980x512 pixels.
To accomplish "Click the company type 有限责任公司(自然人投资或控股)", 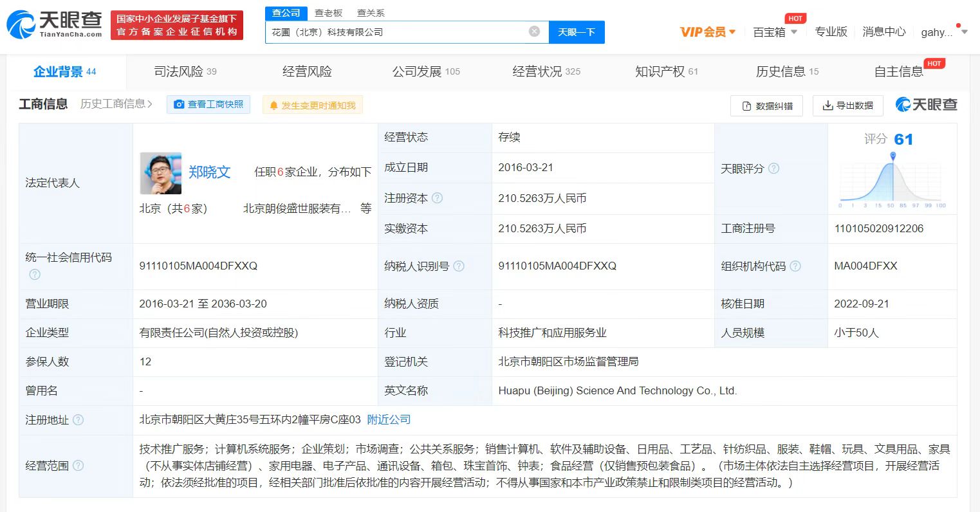I will coord(219,333).
